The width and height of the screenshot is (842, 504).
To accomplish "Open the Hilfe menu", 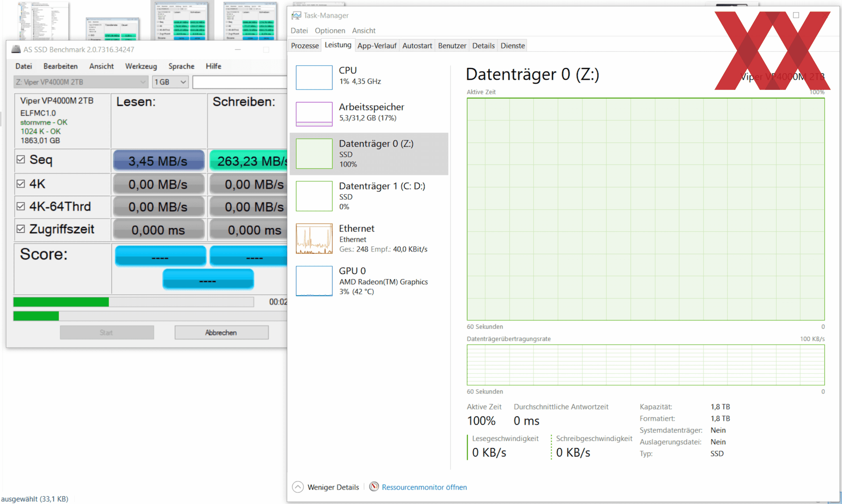I will 214,66.
